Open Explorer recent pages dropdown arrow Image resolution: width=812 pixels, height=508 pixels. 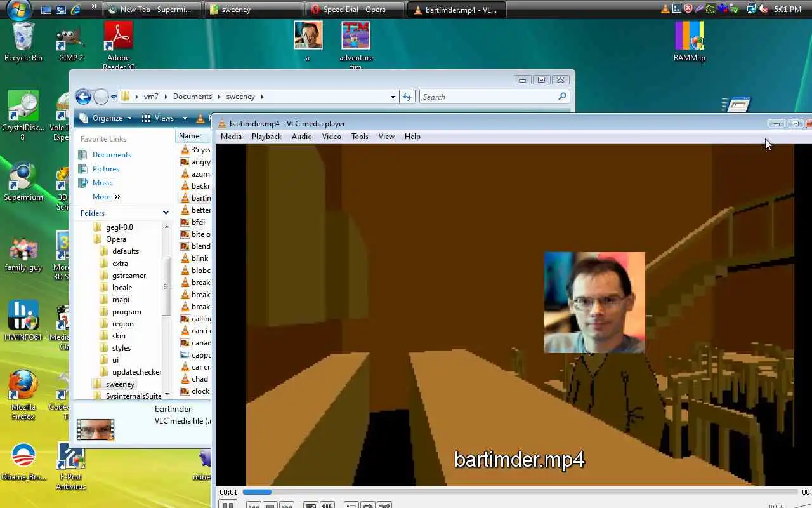[114, 97]
